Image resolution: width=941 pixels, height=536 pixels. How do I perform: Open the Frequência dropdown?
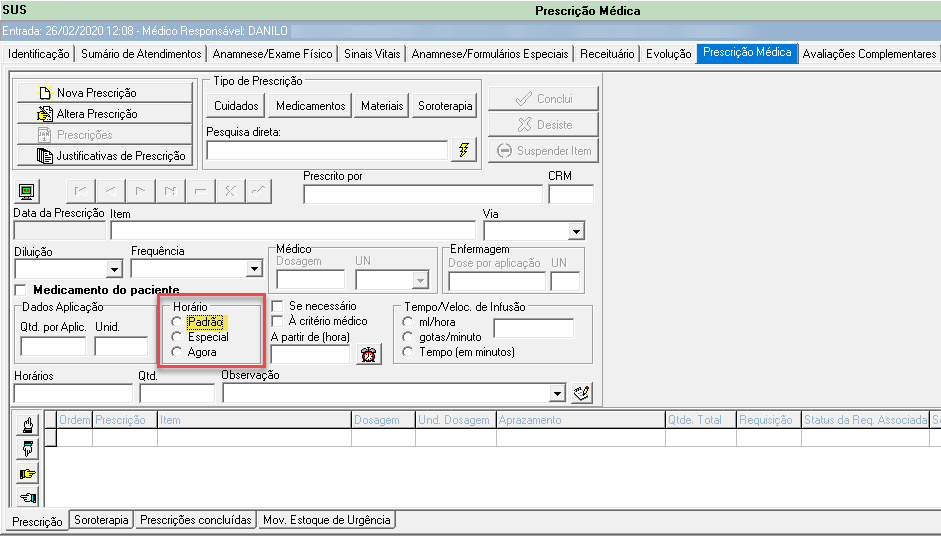pos(254,268)
